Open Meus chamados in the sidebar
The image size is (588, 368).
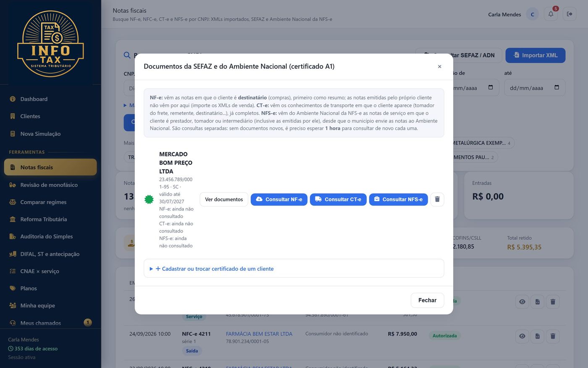click(50, 323)
